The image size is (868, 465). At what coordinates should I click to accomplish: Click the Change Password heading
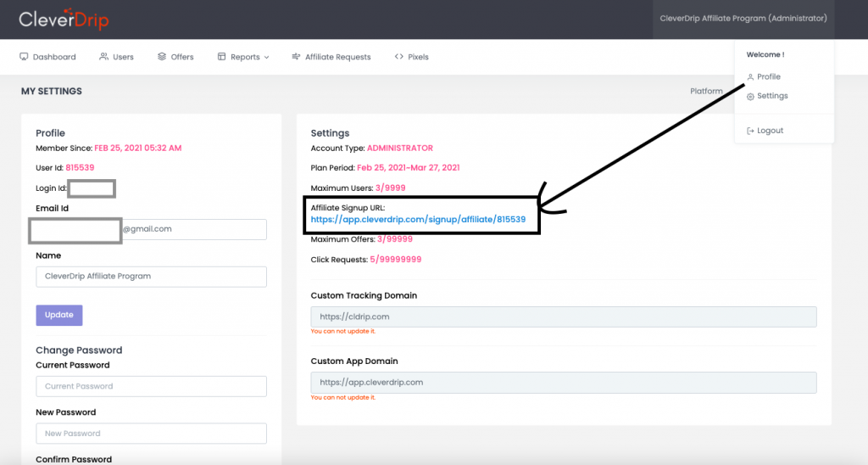point(79,350)
